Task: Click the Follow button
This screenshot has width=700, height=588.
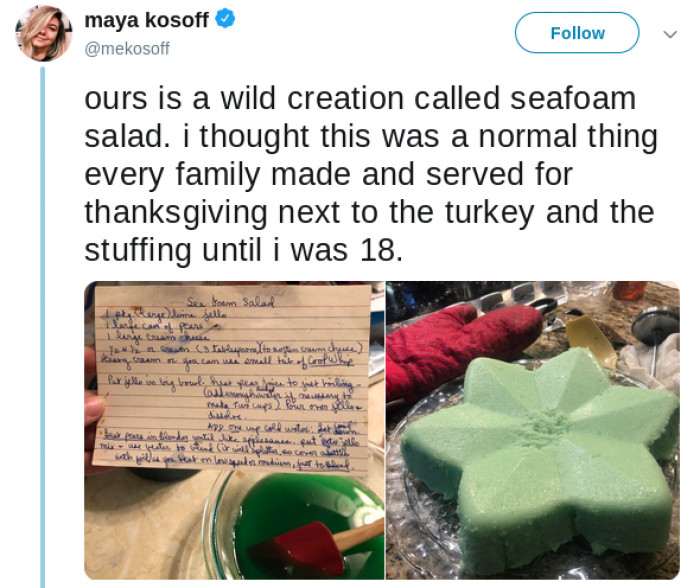Action: point(577,33)
